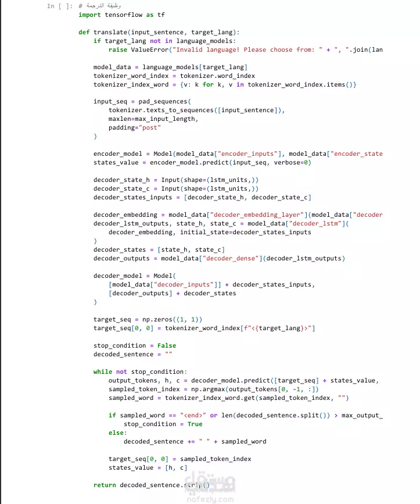Click the 'def translate(input_sentence, target_lang):' line

click(x=159, y=32)
